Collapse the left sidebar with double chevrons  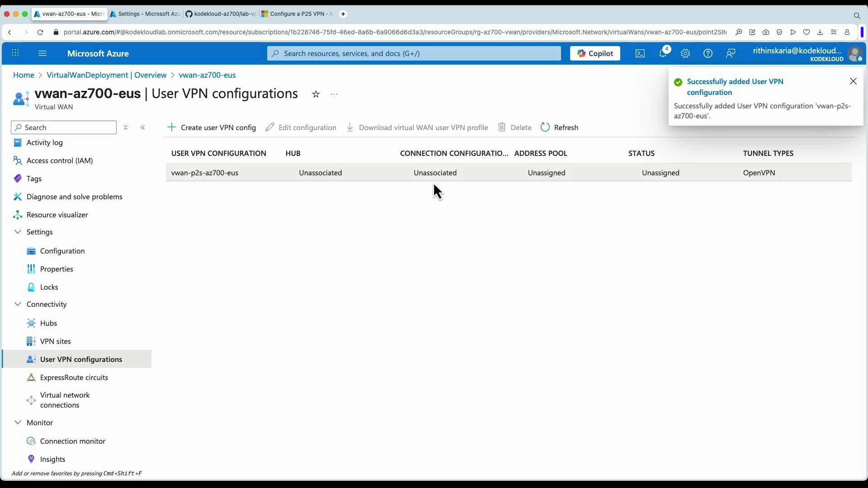coord(143,127)
